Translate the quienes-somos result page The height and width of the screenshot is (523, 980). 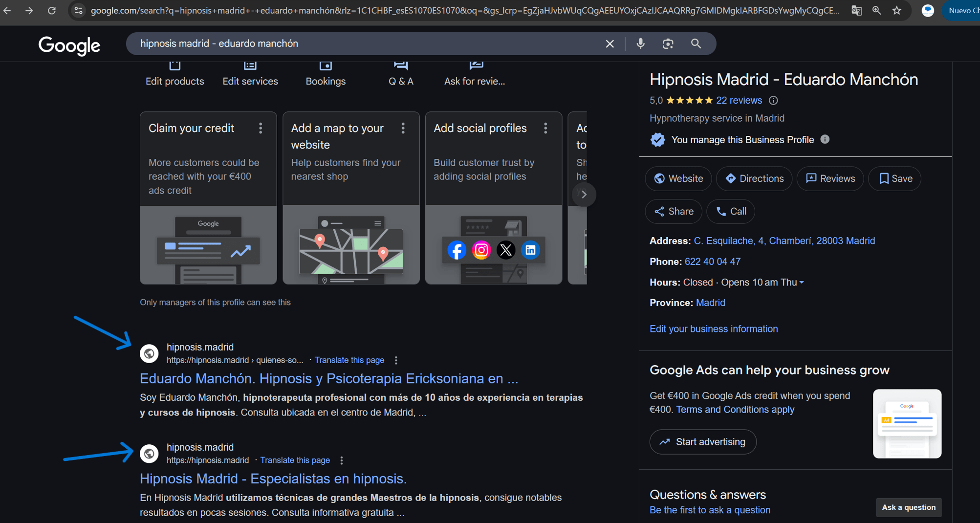pos(349,360)
